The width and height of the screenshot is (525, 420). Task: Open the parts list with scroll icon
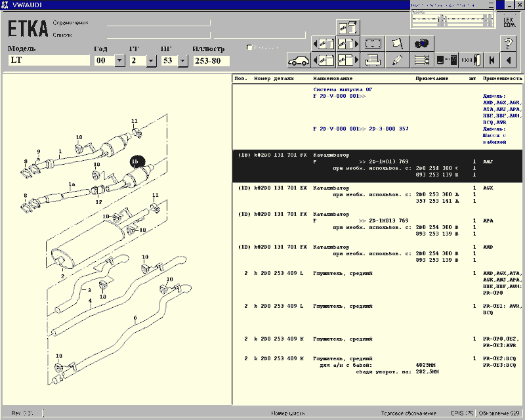(x=421, y=60)
